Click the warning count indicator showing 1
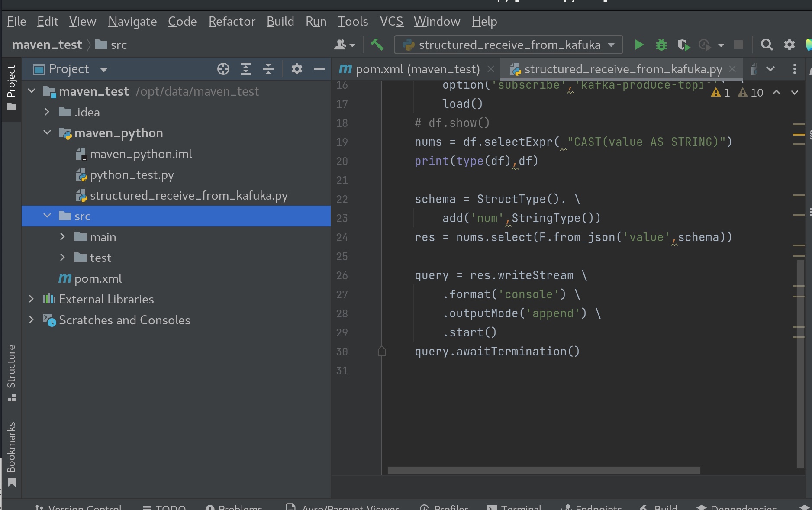Viewport: 812px width, 510px height. 721,92
